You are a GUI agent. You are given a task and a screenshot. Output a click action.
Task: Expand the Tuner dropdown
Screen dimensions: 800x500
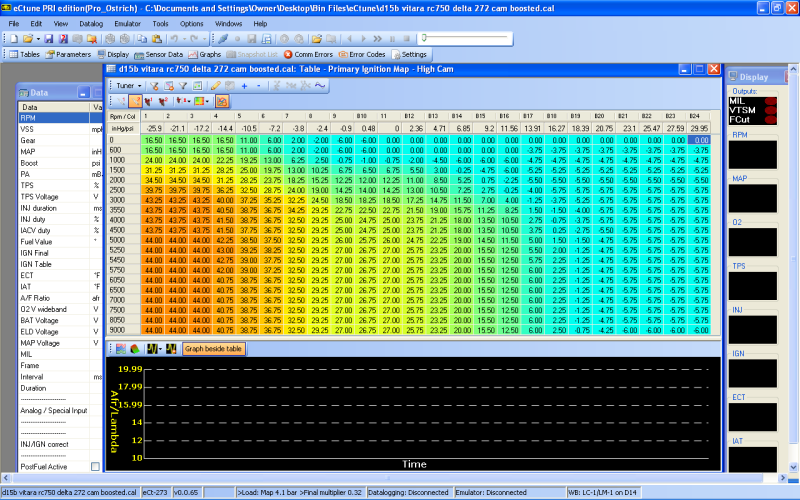[x=129, y=86]
